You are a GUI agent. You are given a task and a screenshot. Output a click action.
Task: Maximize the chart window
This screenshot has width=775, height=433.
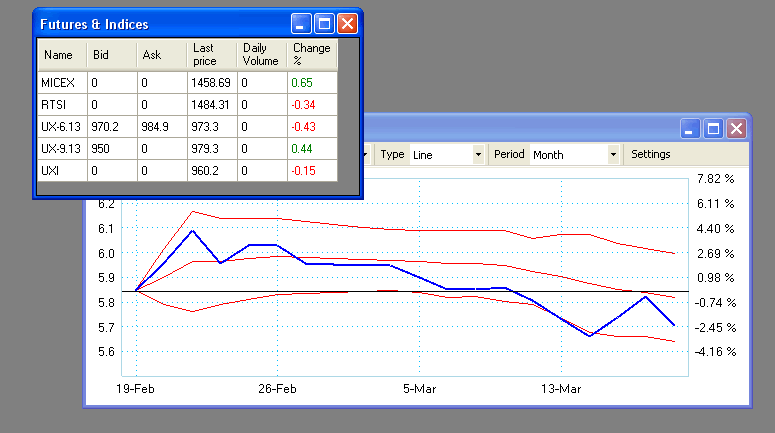point(713,129)
